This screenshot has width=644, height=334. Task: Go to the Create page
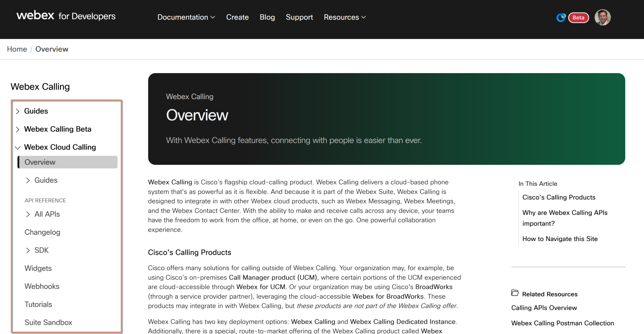pos(237,17)
